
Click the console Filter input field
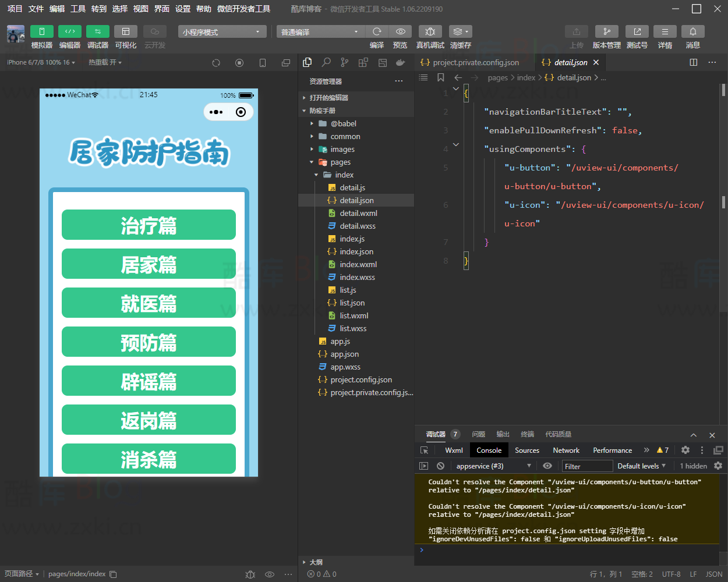click(x=587, y=466)
